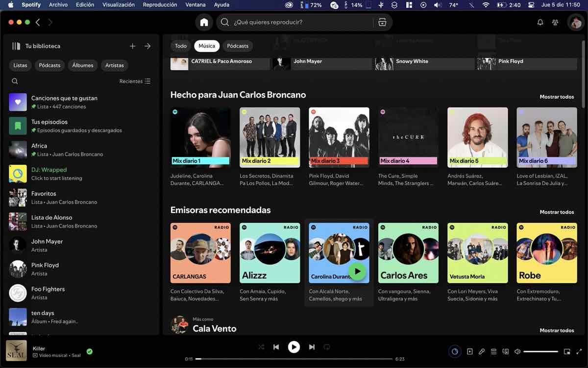This screenshot has width=588, height=368.
Task: Search within Tu biblioteca using magnifier icon
Action: coord(15,81)
